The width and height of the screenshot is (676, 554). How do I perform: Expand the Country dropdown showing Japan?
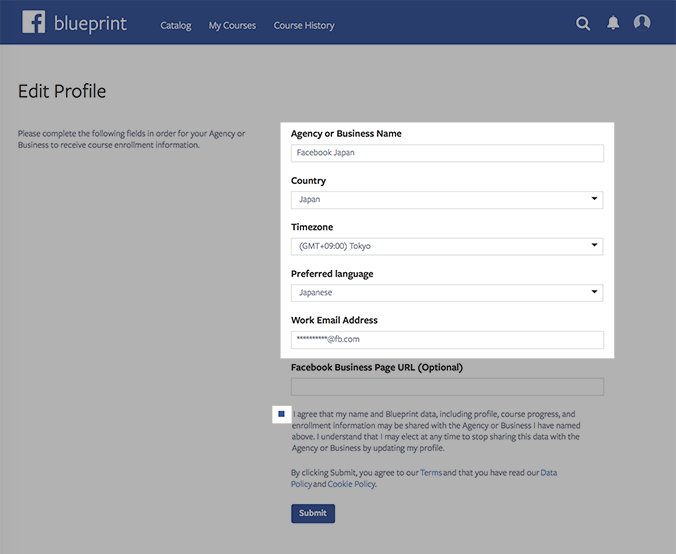[x=447, y=200]
